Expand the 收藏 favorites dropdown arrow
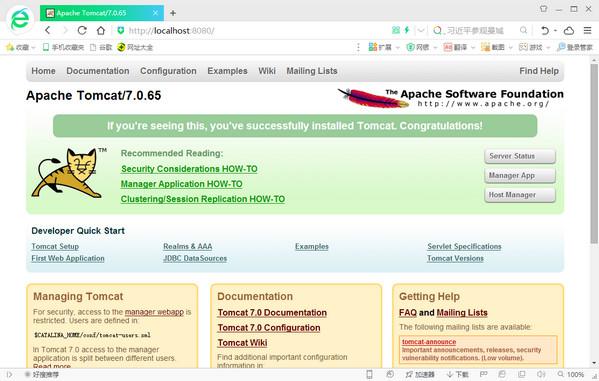The height and width of the screenshot is (381, 599). click(x=34, y=48)
